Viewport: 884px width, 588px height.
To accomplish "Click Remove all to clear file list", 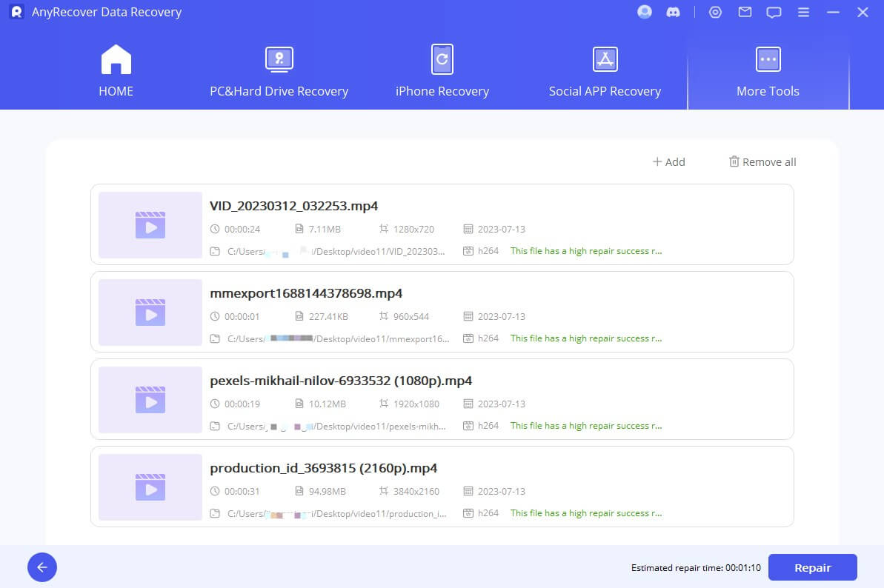I will pos(762,161).
